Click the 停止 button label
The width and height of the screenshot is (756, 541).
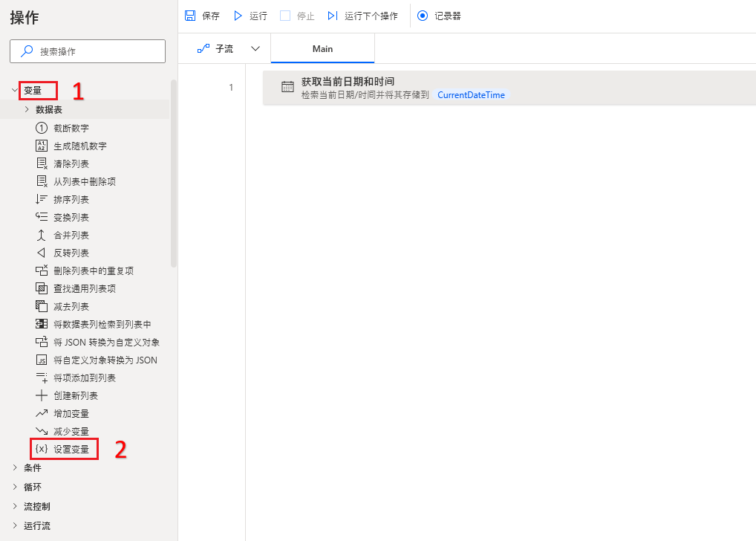pyautogui.click(x=306, y=16)
